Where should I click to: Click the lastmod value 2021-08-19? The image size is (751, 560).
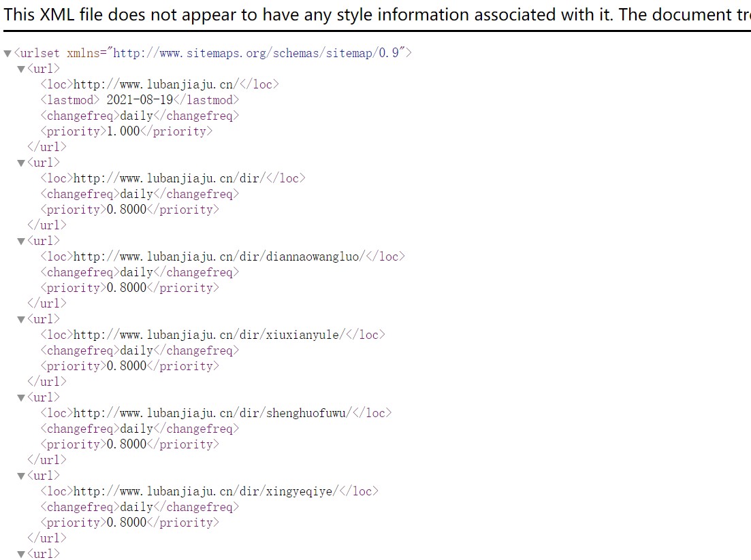[140, 100]
